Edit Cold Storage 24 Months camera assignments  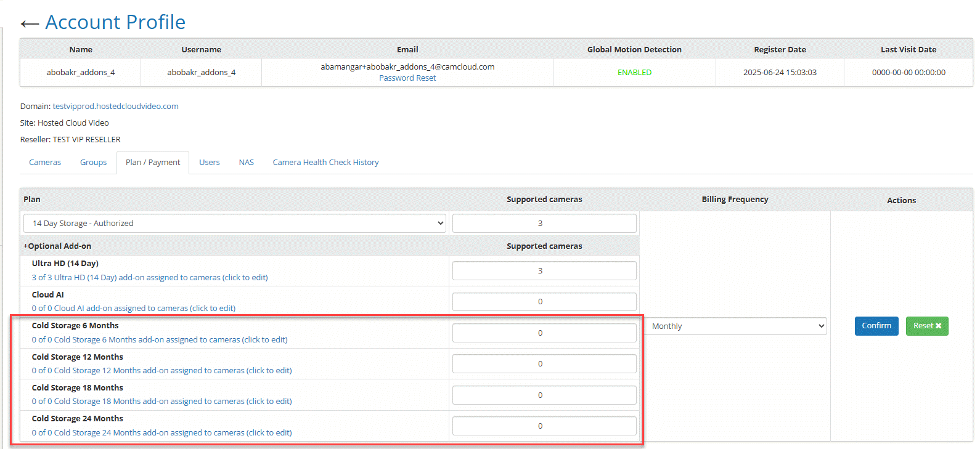[162, 433]
